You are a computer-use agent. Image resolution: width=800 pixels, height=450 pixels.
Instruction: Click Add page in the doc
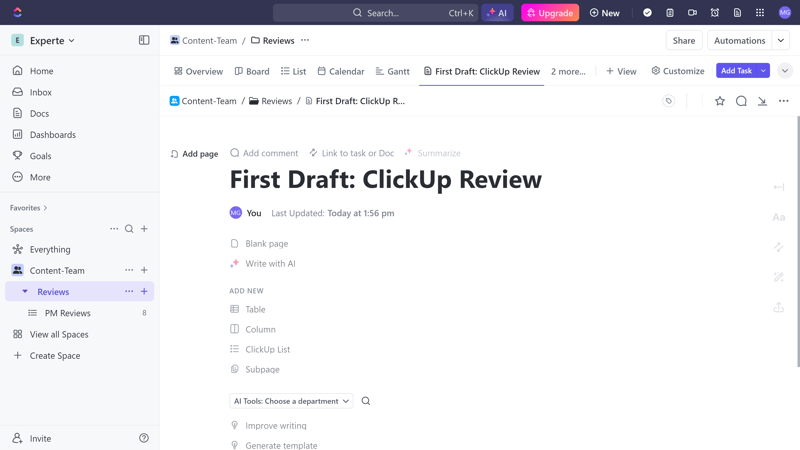pos(194,154)
